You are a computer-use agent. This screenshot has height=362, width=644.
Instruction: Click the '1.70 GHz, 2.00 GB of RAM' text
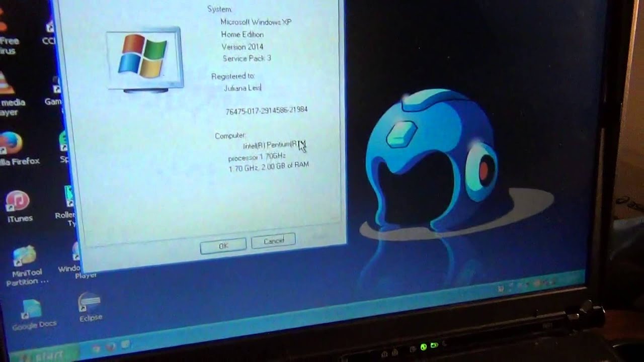click(x=269, y=167)
